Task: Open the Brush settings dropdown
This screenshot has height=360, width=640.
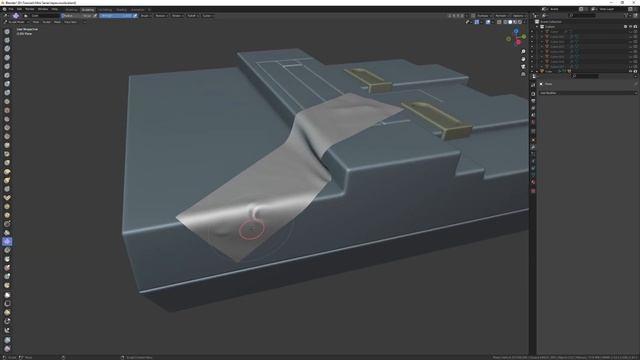Action: pos(146,16)
